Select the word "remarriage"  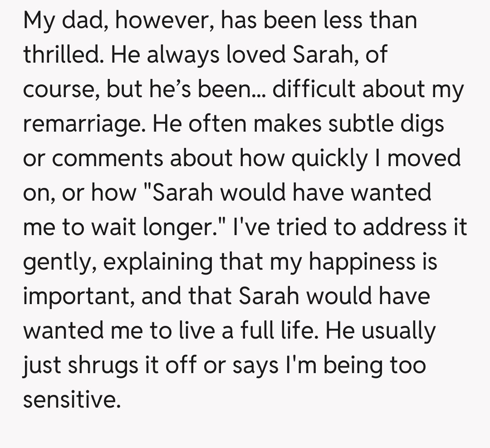coord(80,124)
